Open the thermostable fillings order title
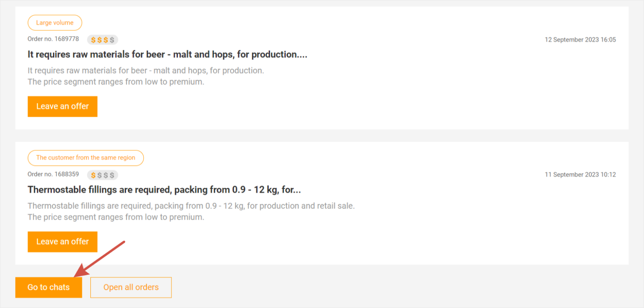The width and height of the screenshot is (644, 308). [x=164, y=190]
